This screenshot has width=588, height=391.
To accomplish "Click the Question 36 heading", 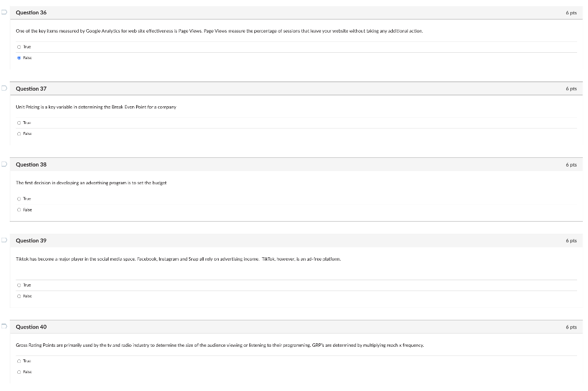I will pos(31,13).
